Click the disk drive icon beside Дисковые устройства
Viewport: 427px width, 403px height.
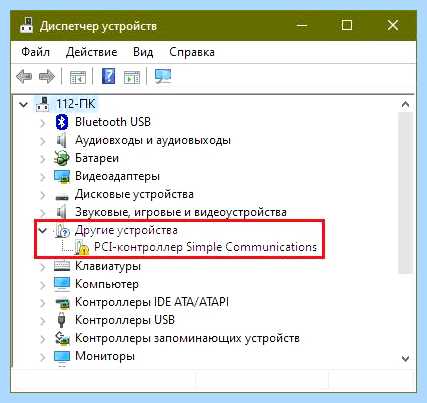click(x=62, y=197)
